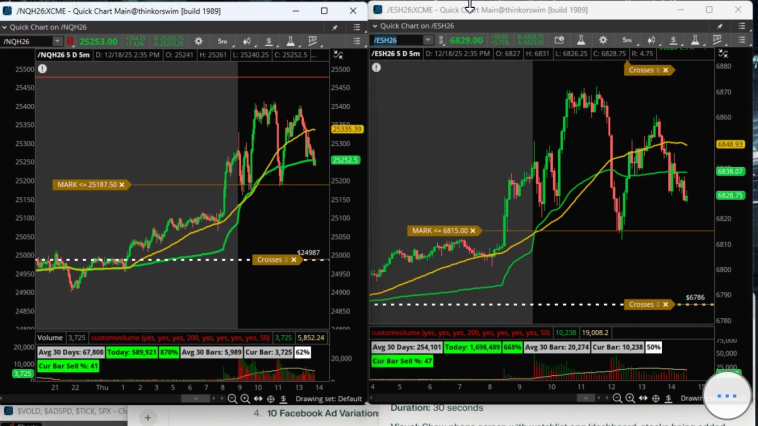The width and height of the screenshot is (758, 426).
Task: Toggle the red symbol link box in NQH26
Action: click(70, 42)
